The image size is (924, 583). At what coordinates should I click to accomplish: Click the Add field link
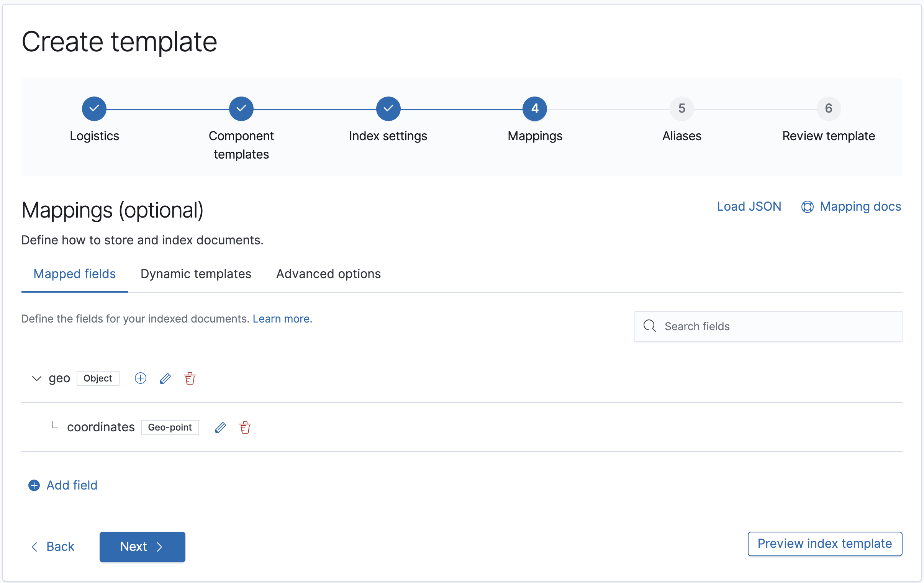tap(62, 485)
